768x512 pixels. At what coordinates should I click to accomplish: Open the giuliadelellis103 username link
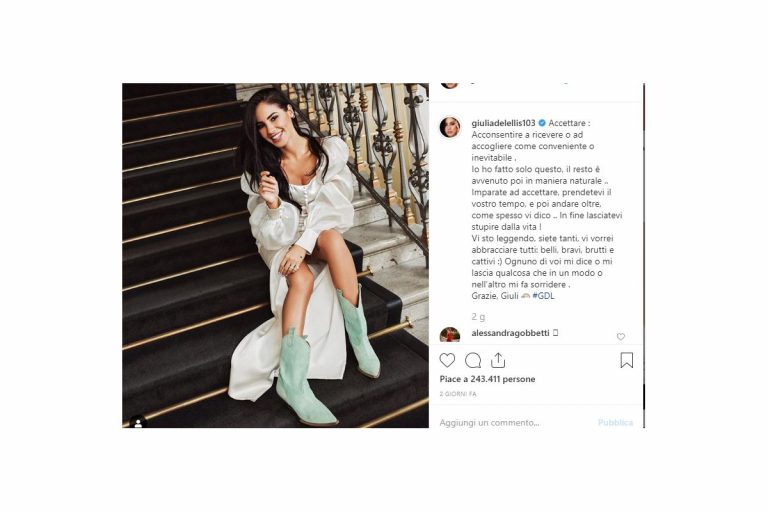(x=503, y=123)
